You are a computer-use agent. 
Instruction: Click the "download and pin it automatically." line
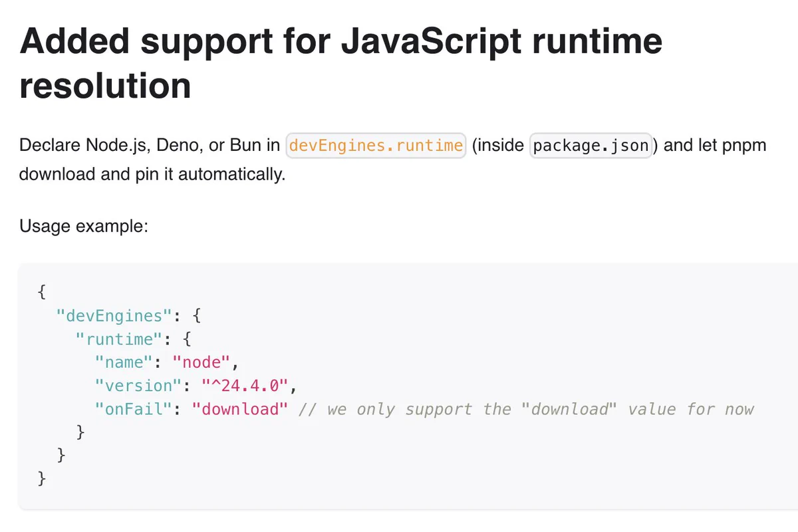pyautogui.click(x=152, y=175)
